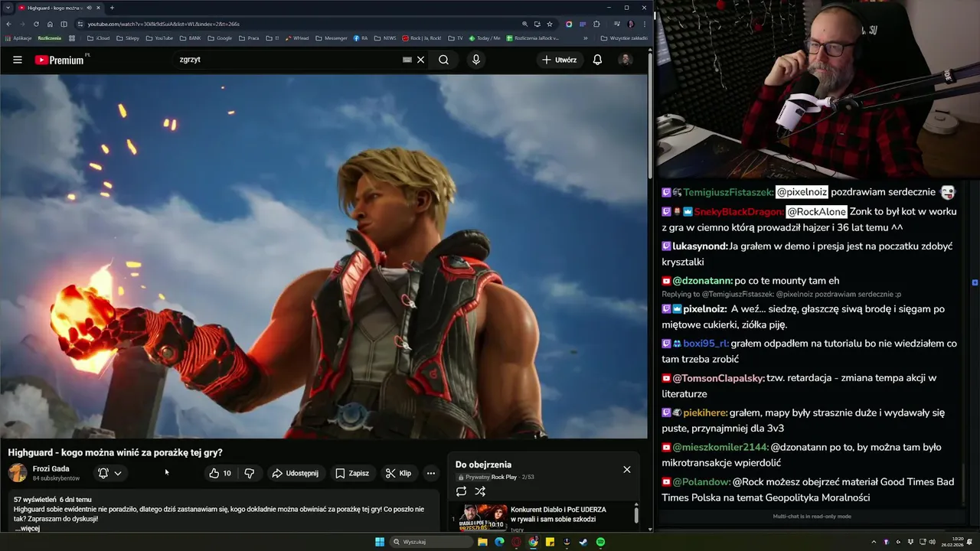Open the YouTube hamburger guide menu
This screenshot has height=551, width=980.
(x=17, y=60)
